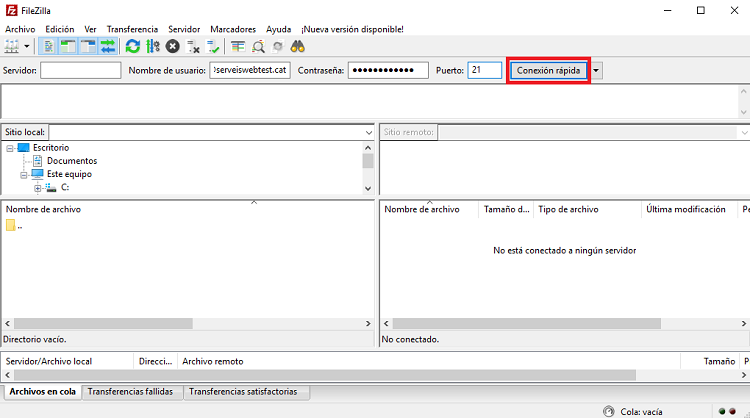Select Documentos in the local tree
Image resolution: width=750 pixels, height=418 pixels.
[x=72, y=161]
